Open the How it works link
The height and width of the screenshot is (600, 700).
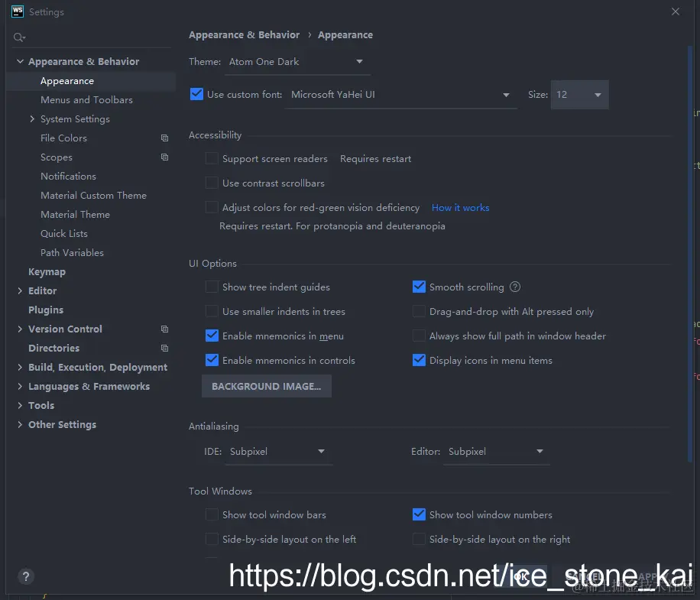pos(460,208)
